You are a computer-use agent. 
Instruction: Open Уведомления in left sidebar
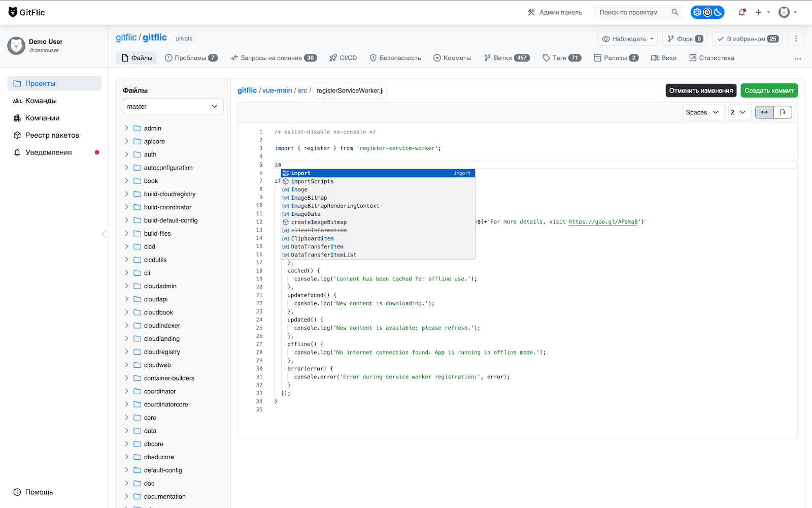54,152
